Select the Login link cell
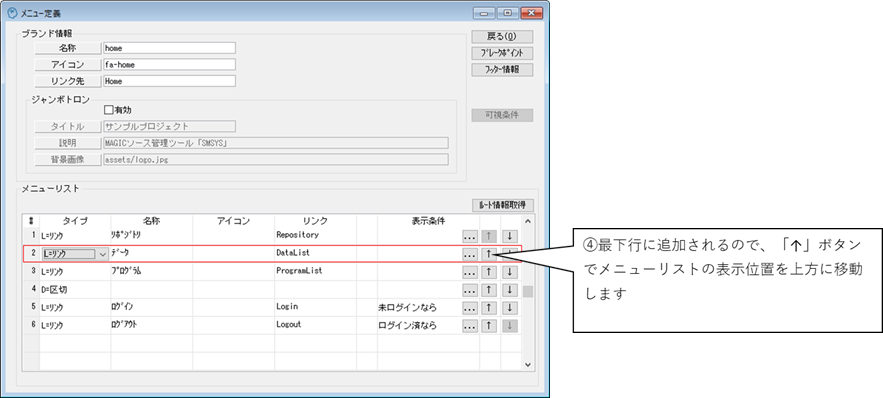This screenshot has height=398, width=883. pos(315,307)
